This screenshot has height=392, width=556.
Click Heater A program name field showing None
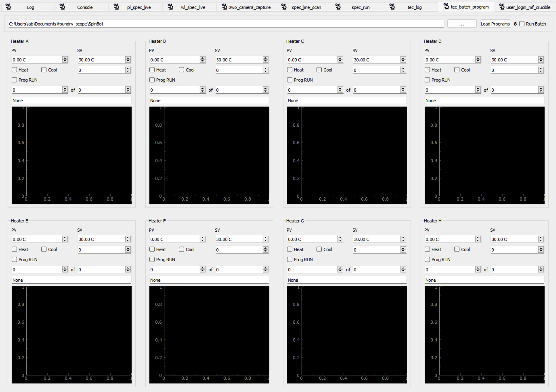71,101
